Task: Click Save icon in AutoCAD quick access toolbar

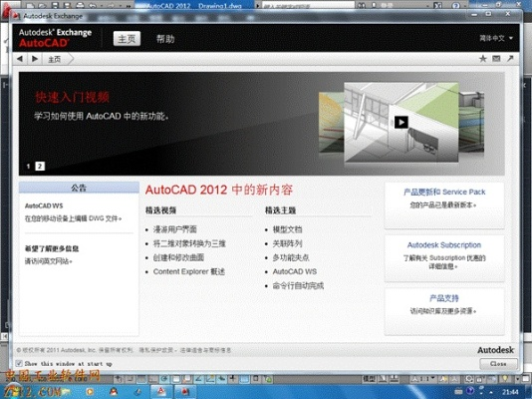Action: pos(56,5)
